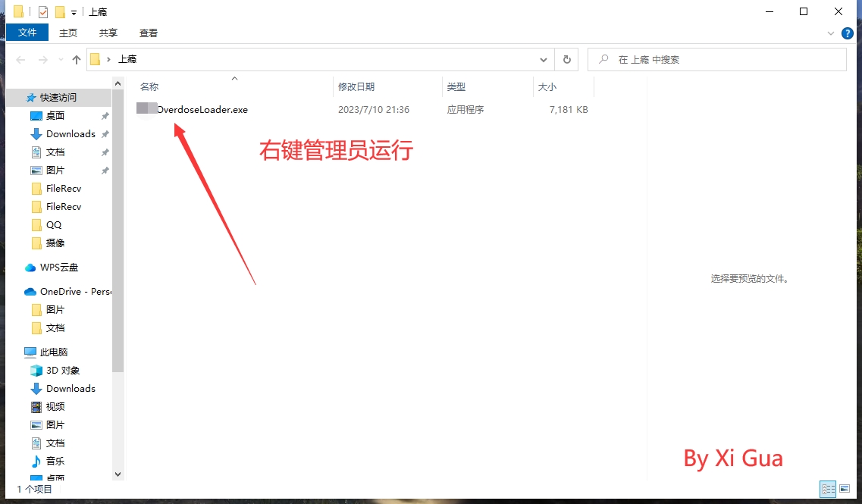Sort files by 修改日期 column header
Screen dimensions: 862x504
(356, 87)
